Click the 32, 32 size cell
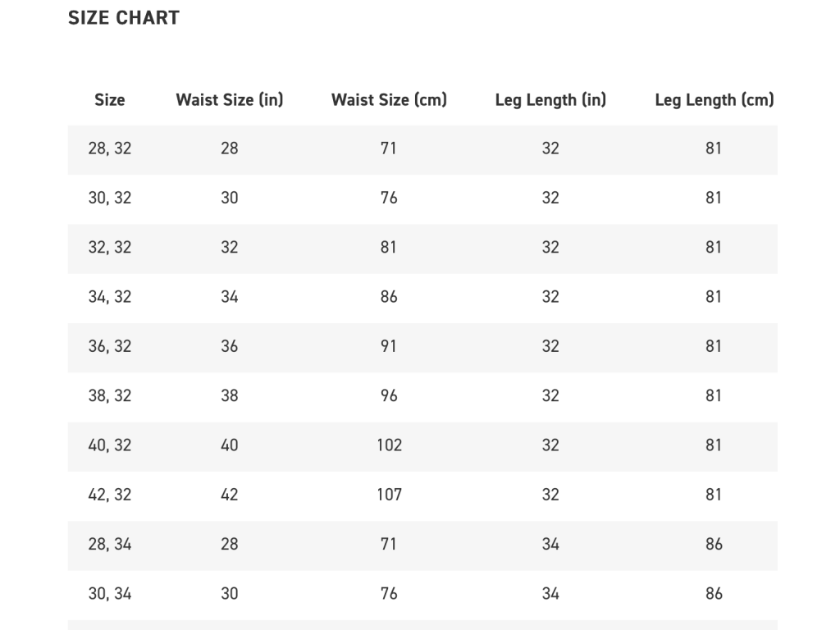840x630 pixels. click(x=110, y=247)
